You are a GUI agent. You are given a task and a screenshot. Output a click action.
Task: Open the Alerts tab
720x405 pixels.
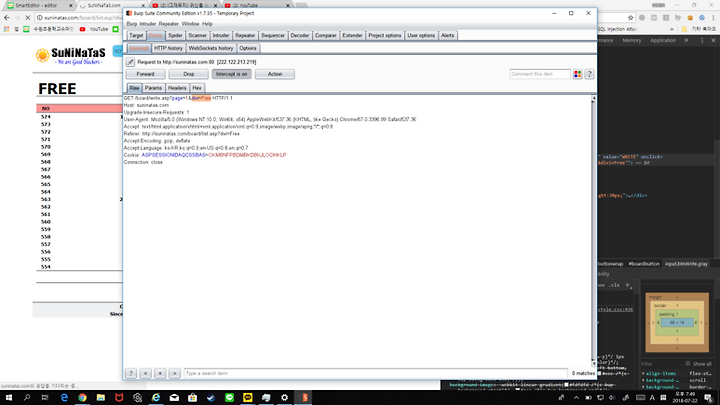448,35
